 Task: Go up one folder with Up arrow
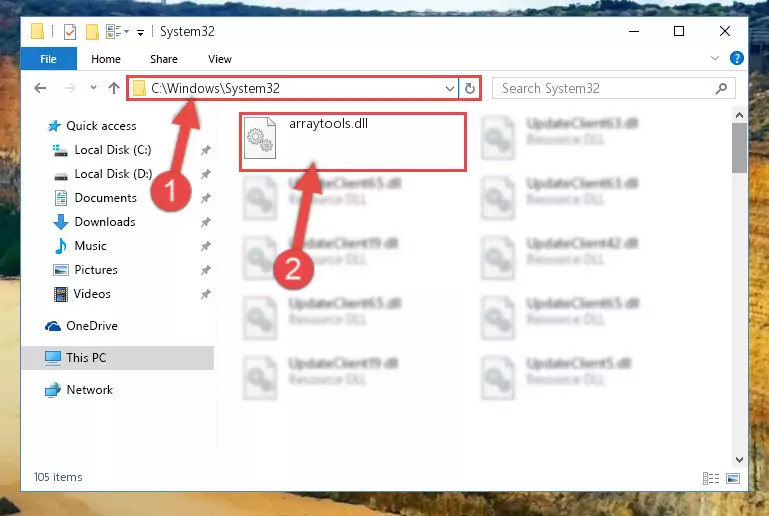[114, 88]
